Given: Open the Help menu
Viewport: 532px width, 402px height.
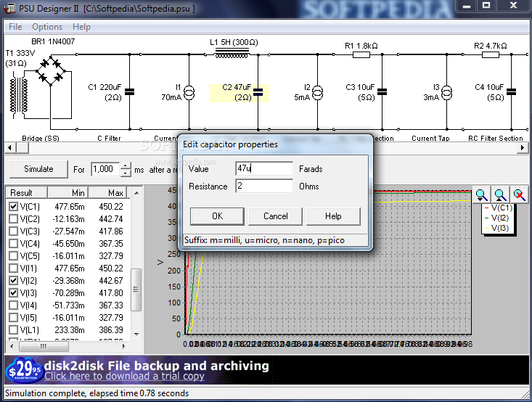Looking at the screenshot, I should 81,27.
